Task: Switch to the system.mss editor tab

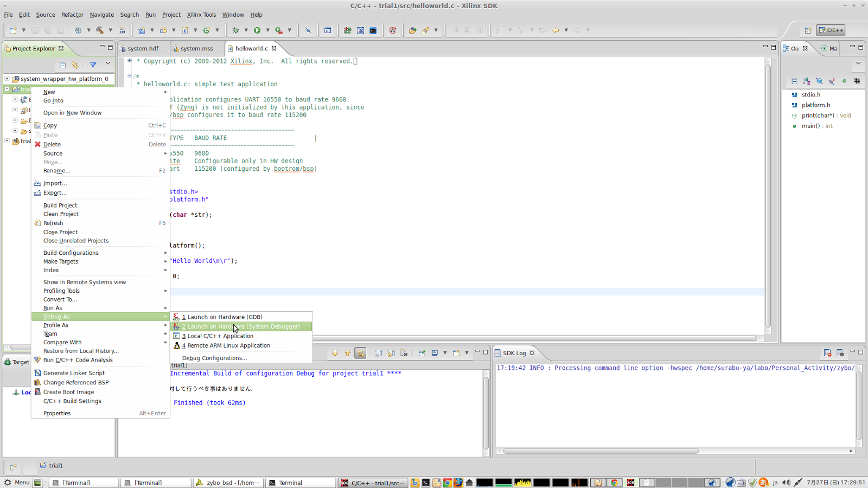Action: tap(196, 48)
